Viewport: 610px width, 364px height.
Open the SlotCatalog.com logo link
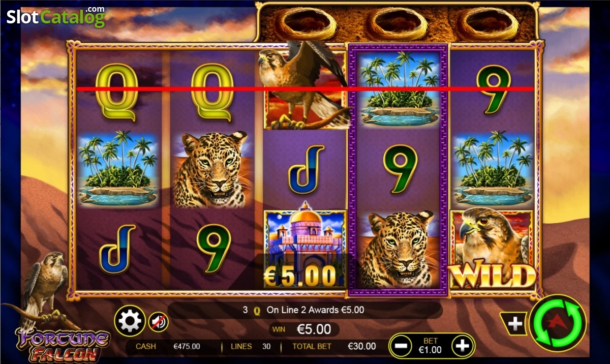[56, 17]
